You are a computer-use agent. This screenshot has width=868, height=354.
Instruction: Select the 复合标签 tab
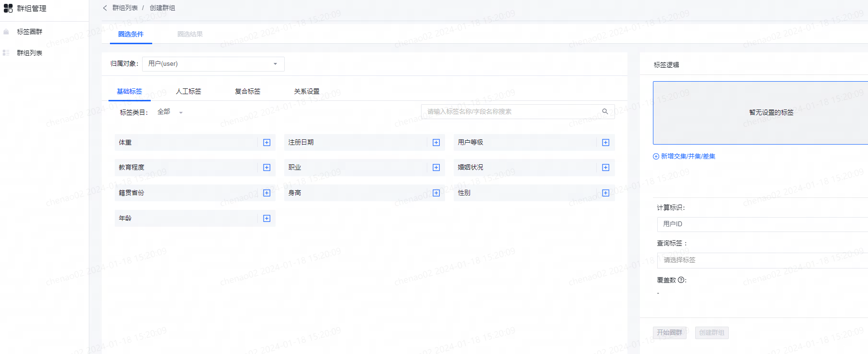pyautogui.click(x=247, y=91)
